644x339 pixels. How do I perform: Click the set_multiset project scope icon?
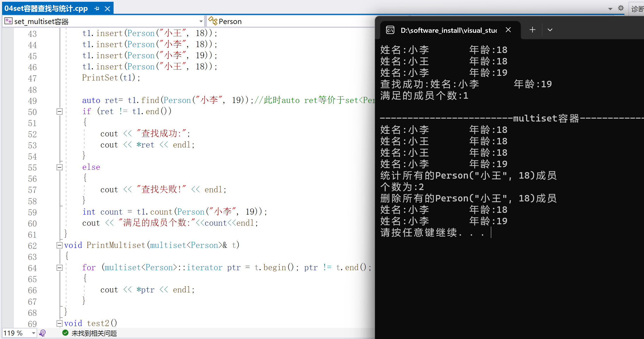point(8,21)
